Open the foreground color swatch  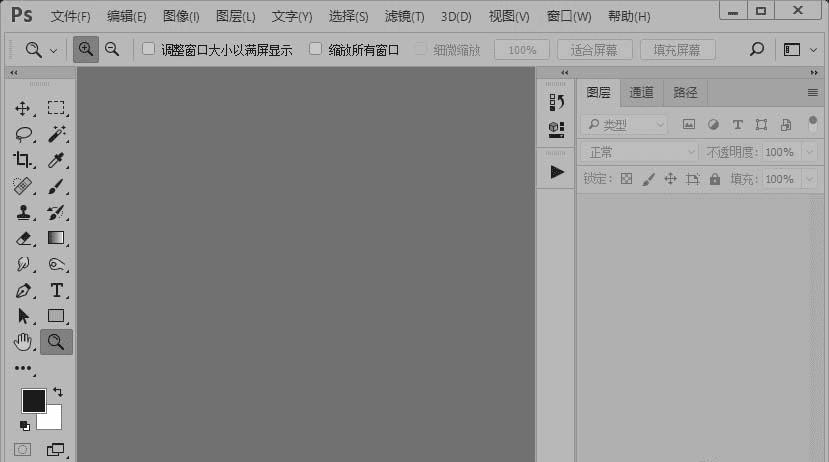[x=33, y=400]
